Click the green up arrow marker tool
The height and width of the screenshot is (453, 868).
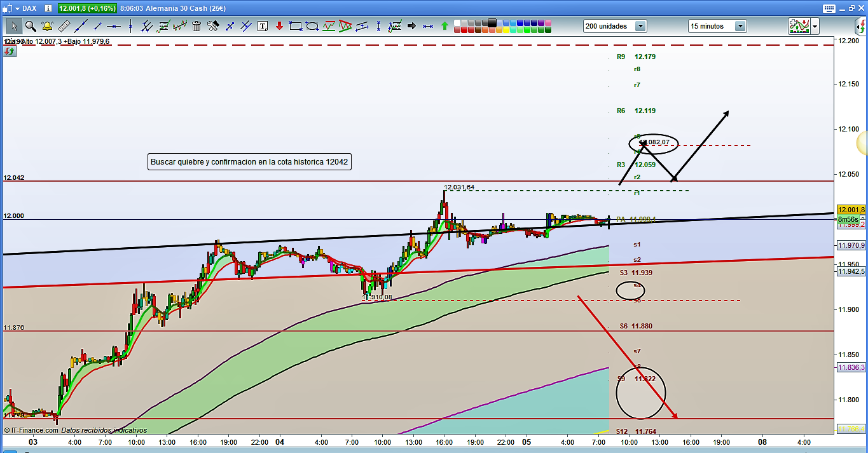(x=444, y=26)
